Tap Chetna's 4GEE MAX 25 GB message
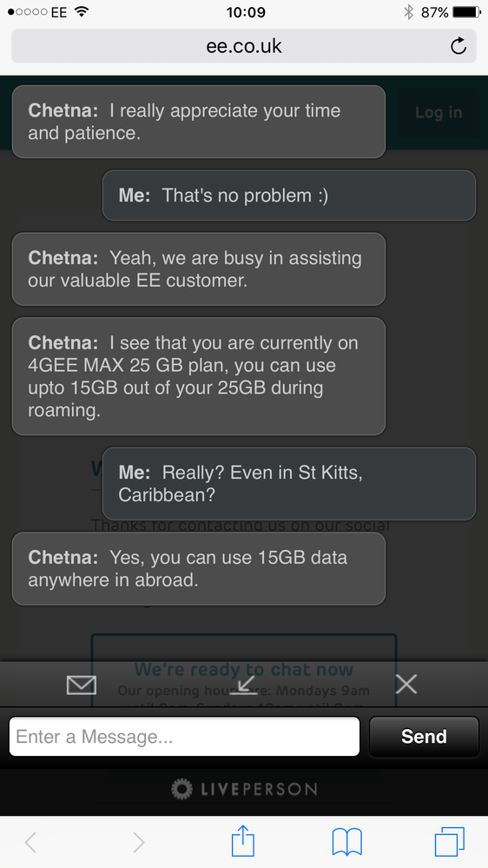The width and height of the screenshot is (488, 868). point(199,376)
